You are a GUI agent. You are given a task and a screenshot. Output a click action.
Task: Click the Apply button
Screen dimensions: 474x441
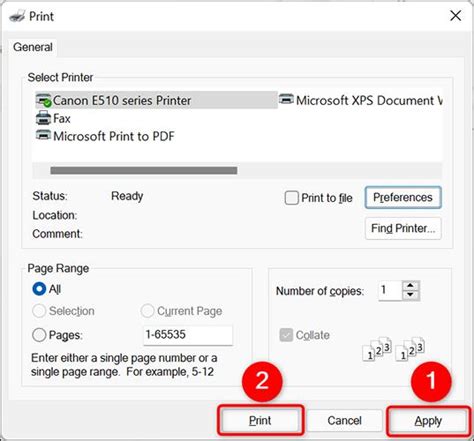click(428, 421)
